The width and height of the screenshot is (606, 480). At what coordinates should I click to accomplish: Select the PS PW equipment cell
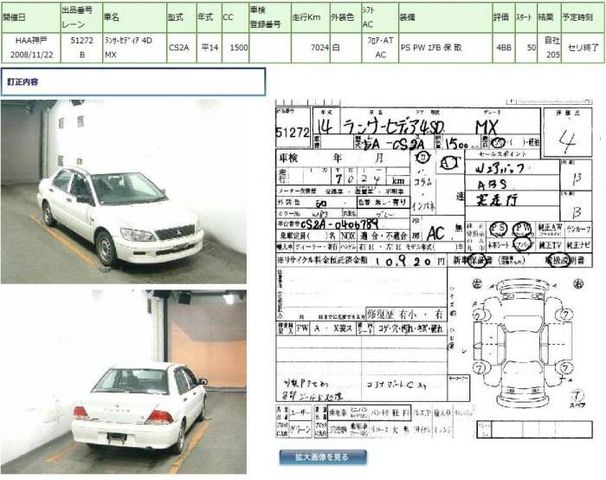445,48
